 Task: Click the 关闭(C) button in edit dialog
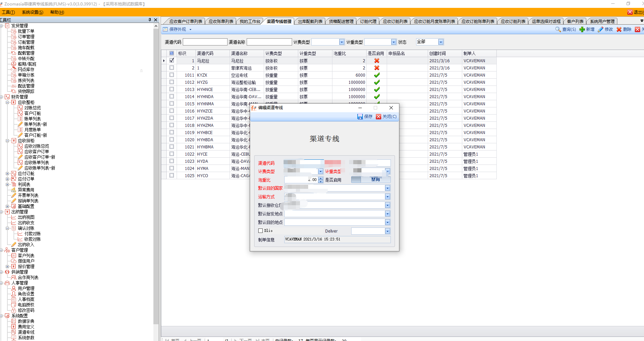click(386, 117)
